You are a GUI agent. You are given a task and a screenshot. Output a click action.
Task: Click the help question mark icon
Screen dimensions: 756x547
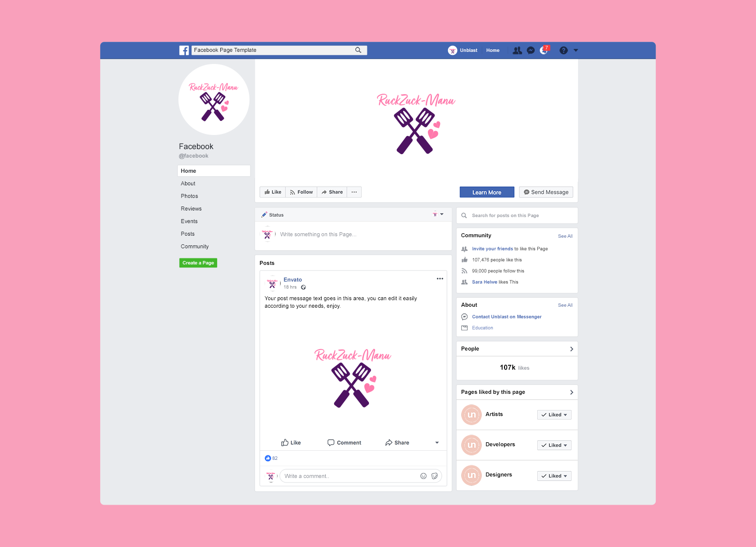click(563, 50)
